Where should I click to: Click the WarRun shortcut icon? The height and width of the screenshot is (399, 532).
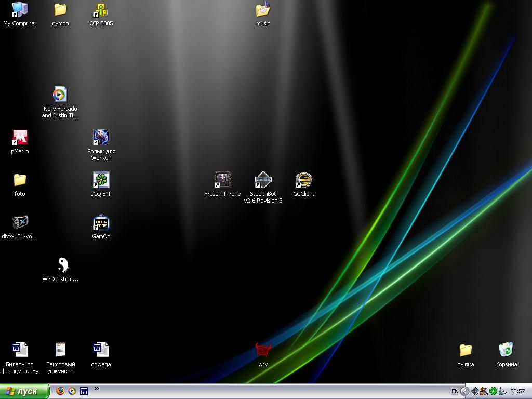pyautogui.click(x=101, y=138)
